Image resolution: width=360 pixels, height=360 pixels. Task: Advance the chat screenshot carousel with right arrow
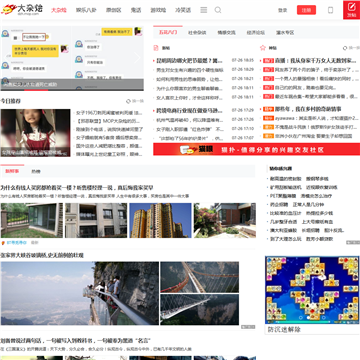(x=137, y=58)
